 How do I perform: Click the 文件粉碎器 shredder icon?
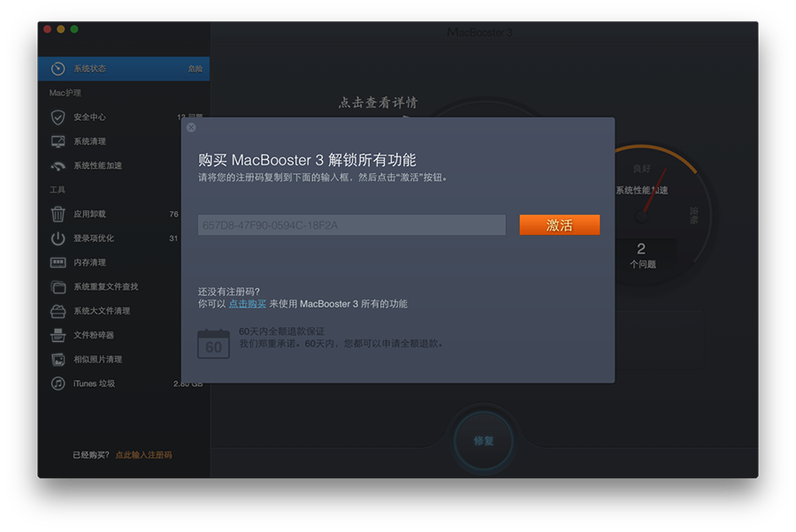tap(57, 335)
